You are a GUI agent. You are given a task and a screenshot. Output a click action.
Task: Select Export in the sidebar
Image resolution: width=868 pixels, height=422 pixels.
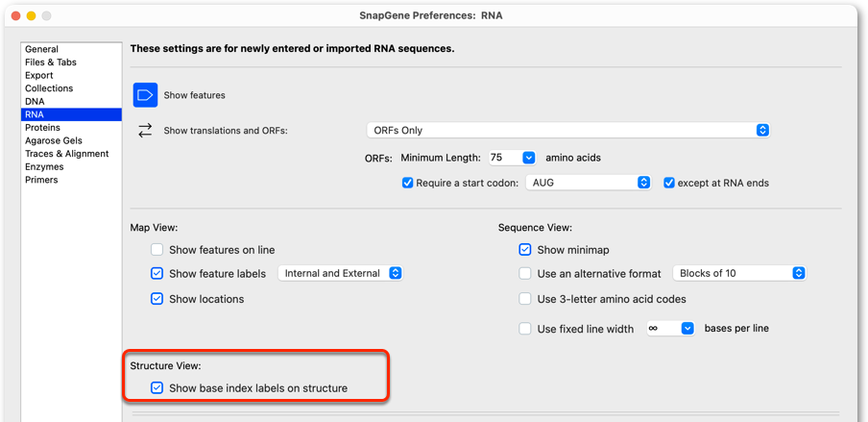tap(71, 75)
